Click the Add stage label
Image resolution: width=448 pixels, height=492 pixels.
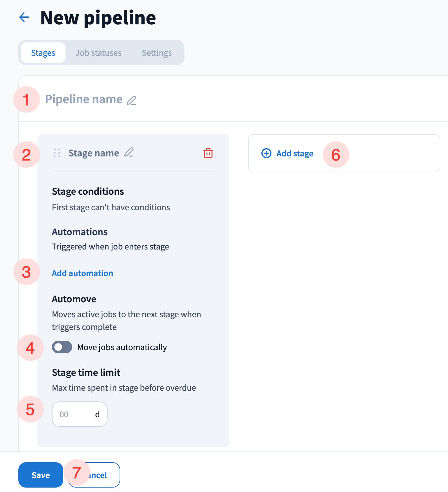click(295, 154)
